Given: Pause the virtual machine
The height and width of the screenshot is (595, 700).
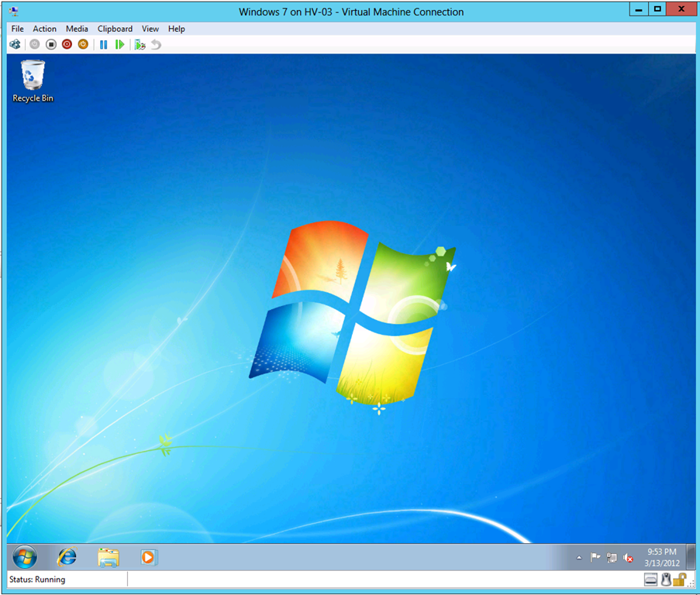Looking at the screenshot, I should 104,45.
